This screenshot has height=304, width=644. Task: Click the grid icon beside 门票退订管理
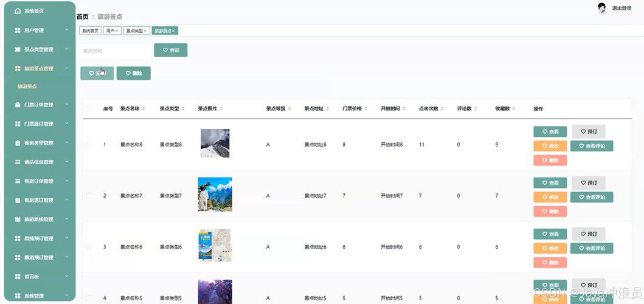click(x=18, y=123)
